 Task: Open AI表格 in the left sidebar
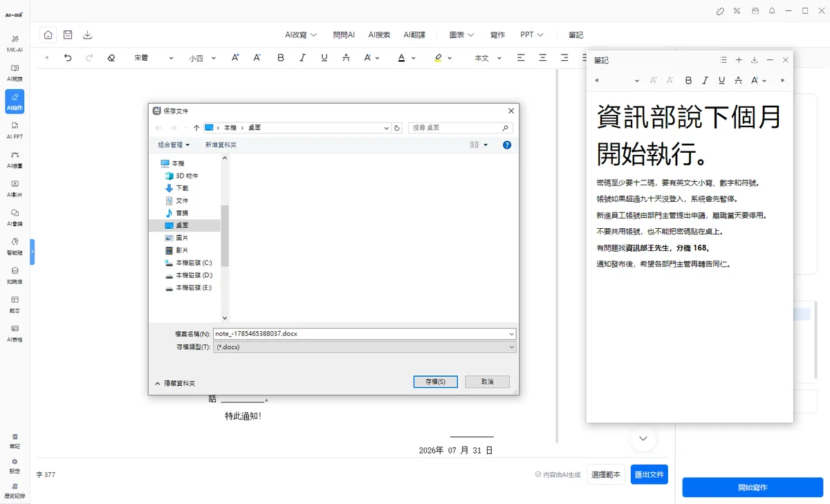pos(15,334)
